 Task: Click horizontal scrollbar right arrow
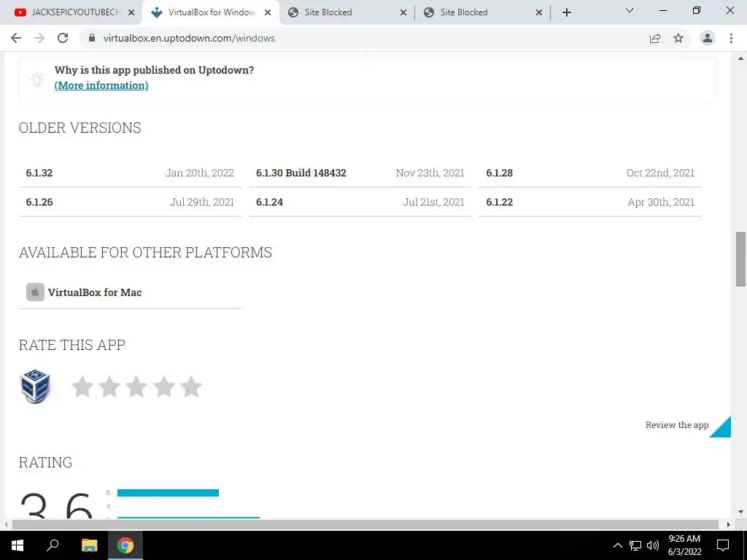point(729,525)
